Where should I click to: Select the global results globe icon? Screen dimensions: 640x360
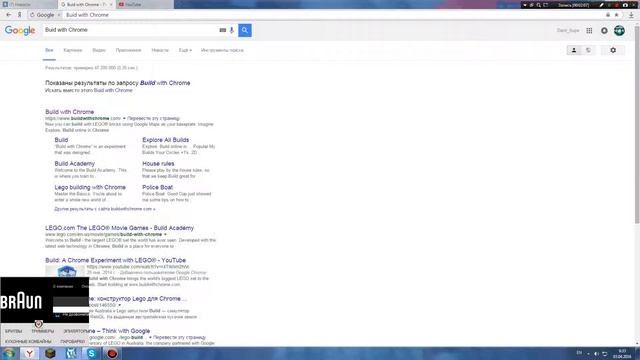click(588, 50)
